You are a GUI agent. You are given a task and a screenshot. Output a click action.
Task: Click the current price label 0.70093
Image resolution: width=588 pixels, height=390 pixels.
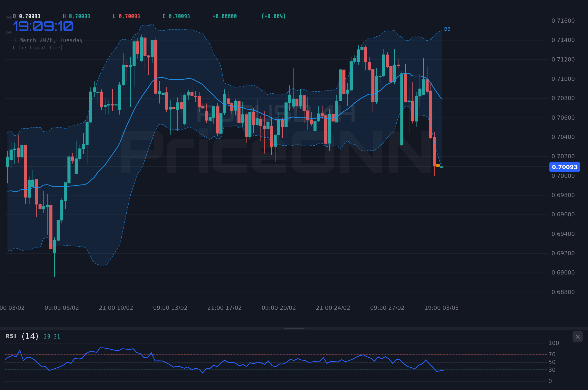[564, 167]
